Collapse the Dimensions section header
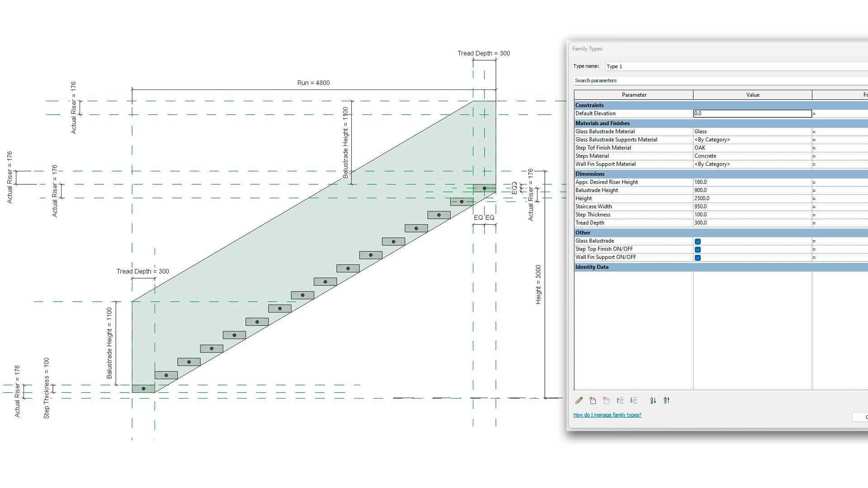The width and height of the screenshot is (868, 488). [x=633, y=174]
